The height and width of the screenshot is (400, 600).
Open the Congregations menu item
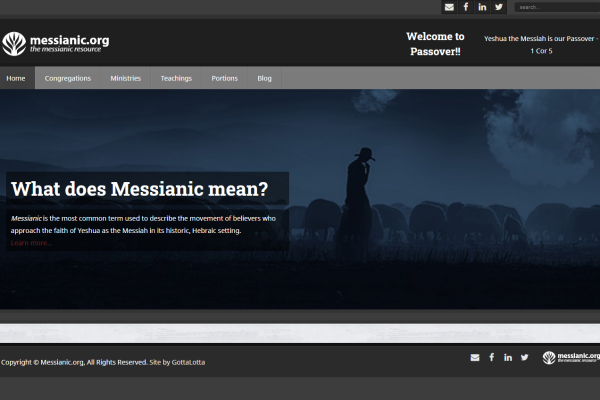68,78
